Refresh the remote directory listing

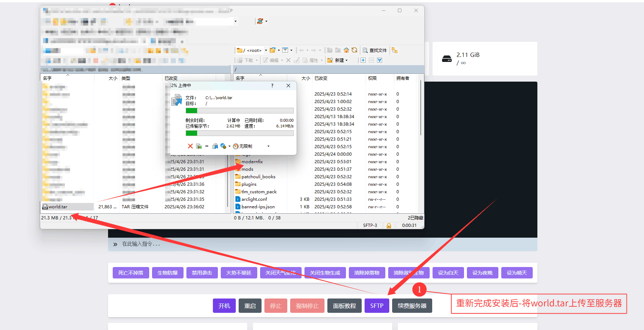[x=354, y=50]
